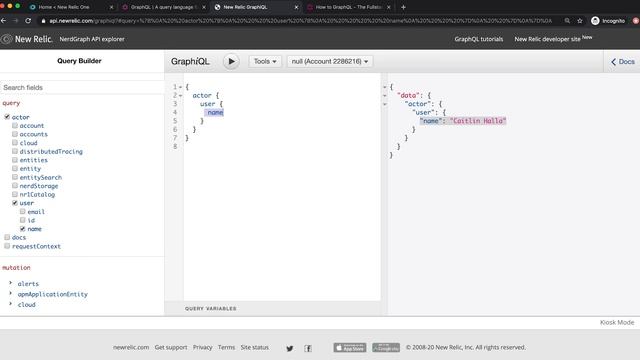Check the accounts field checkbox
This screenshot has width=640, height=360.
(15, 134)
